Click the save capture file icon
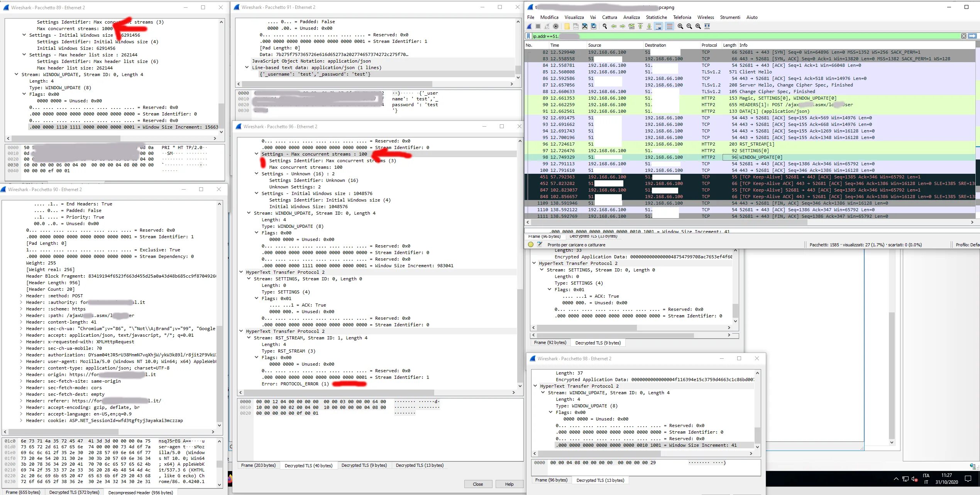980x495 pixels. [576, 26]
